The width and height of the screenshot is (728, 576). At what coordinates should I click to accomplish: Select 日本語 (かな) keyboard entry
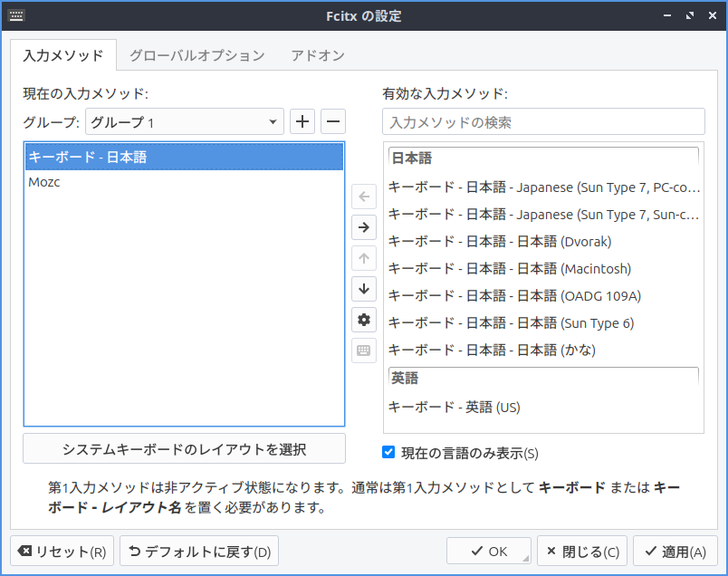(543, 350)
